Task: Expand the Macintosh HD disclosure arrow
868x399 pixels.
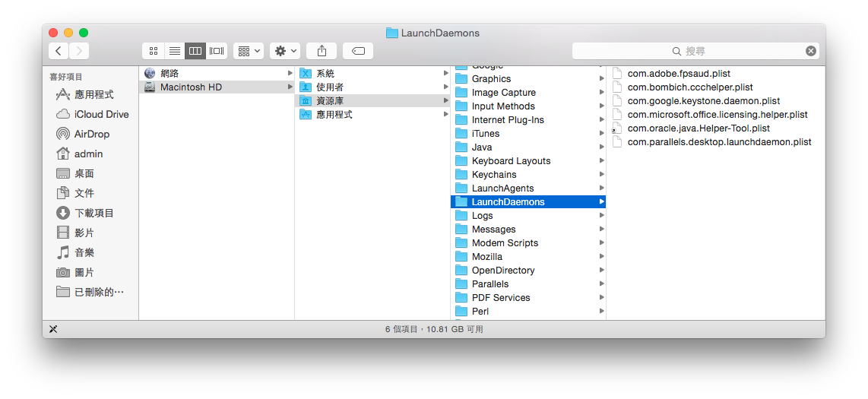Action: [290, 87]
